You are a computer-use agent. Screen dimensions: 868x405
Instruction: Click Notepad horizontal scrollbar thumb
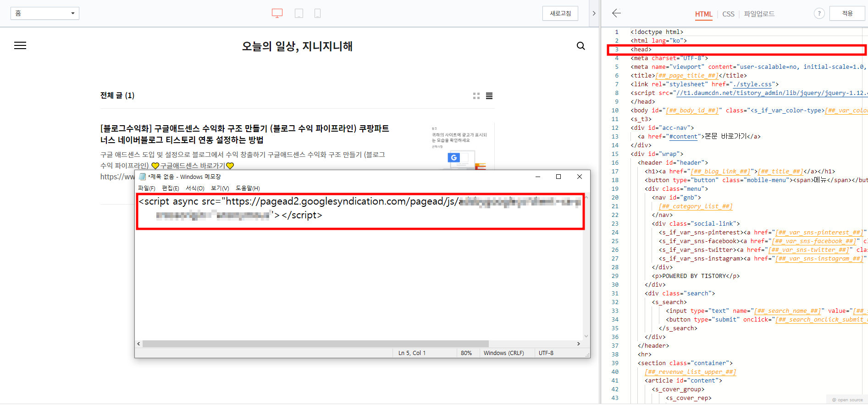click(x=315, y=344)
